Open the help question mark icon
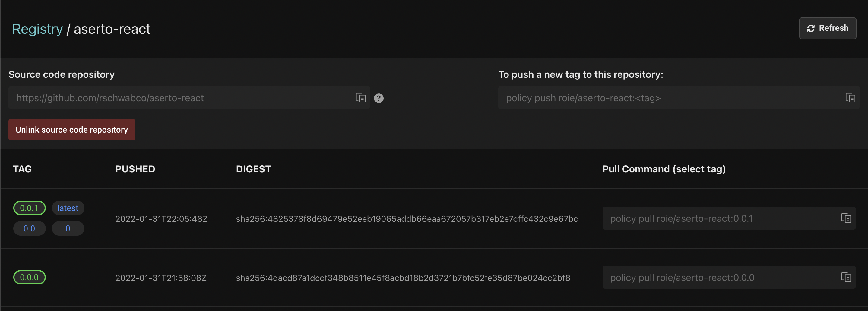 pyautogui.click(x=379, y=98)
